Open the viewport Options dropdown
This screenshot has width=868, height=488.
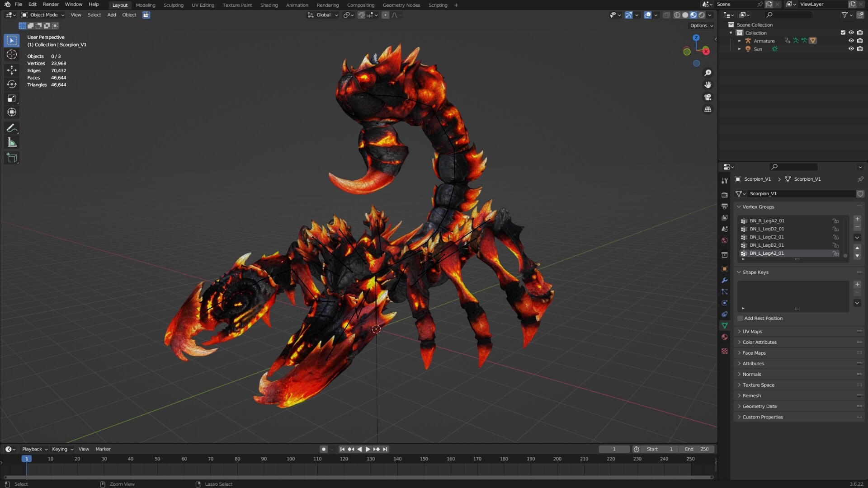click(x=702, y=26)
